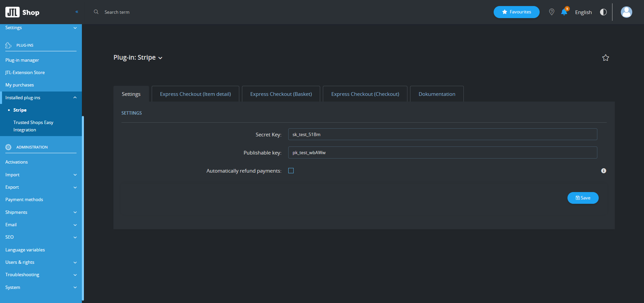Enable Automatically refund payments checkbox
Viewport: 644px width, 303px height.
click(x=291, y=171)
